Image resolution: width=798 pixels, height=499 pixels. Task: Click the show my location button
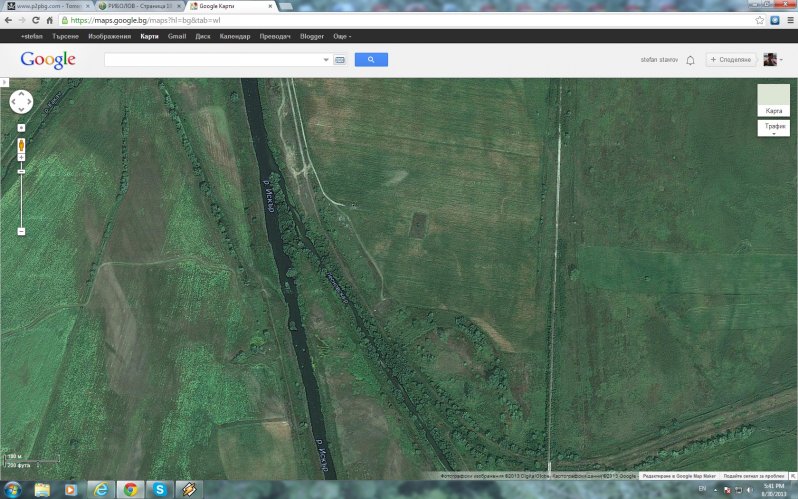[x=21, y=128]
